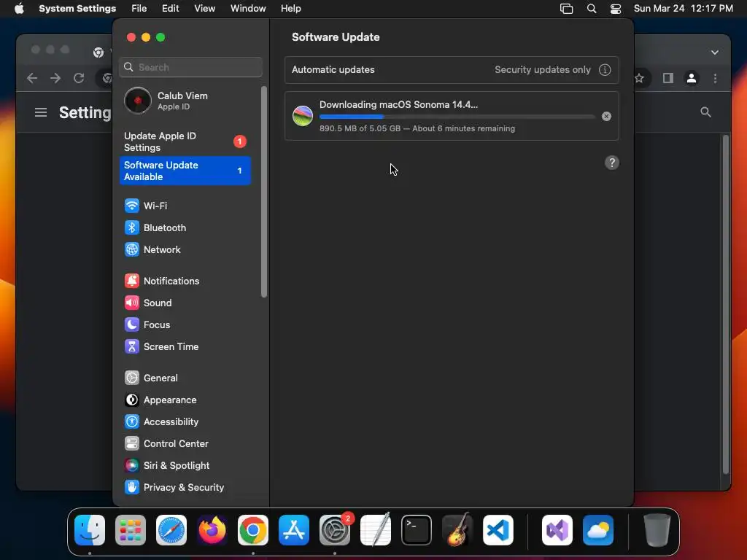Open Wi-Fi settings in sidebar
This screenshot has height=560, width=747.
186,206
